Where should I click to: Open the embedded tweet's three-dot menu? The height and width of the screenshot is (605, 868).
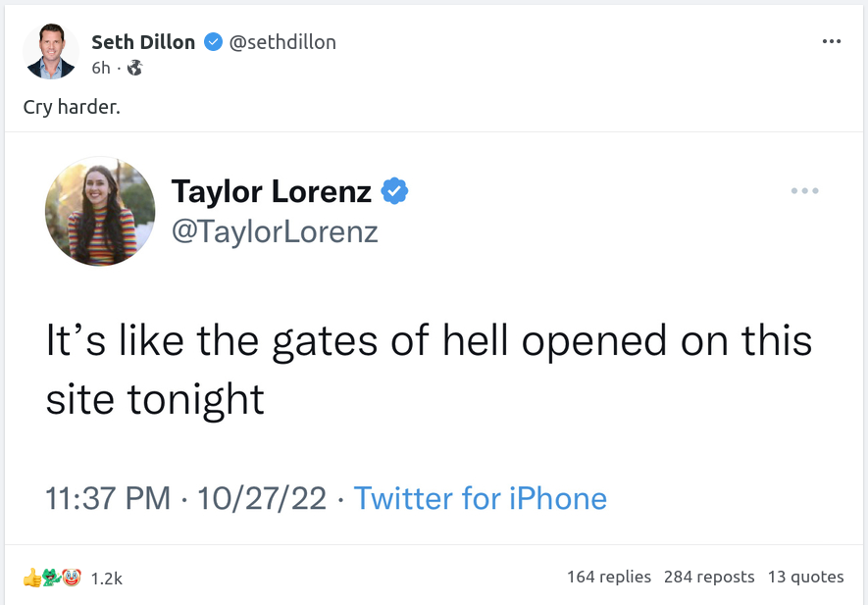pyautogui.click(x=804, y=191)
